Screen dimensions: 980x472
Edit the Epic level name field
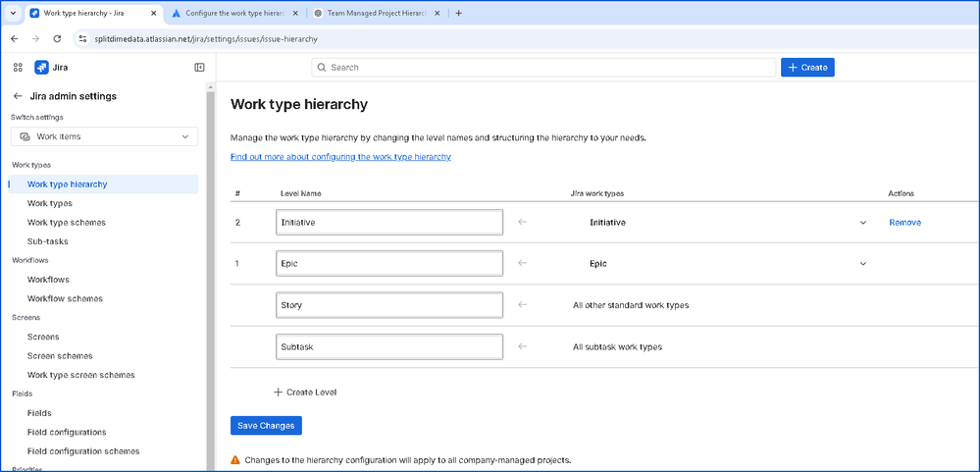389,263
